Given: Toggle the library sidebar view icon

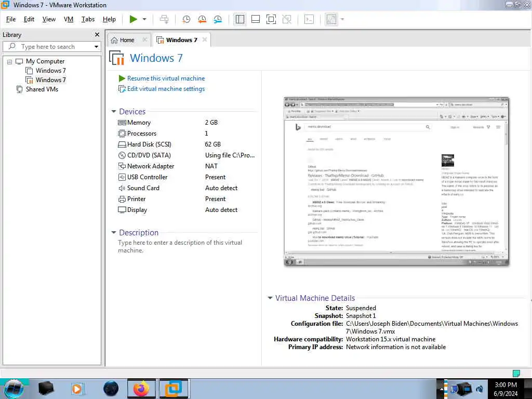Looking at the screenshot, I should tap(240, 19).
